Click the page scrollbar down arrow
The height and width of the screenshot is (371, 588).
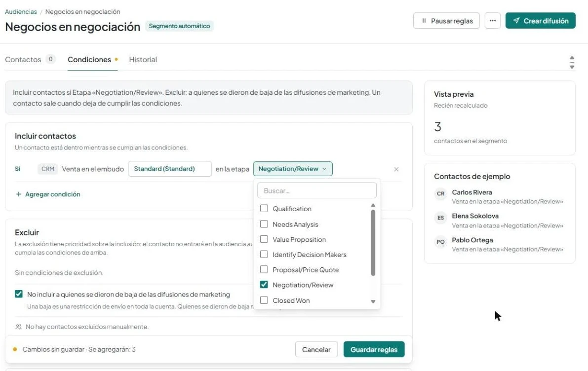coord(572,67)
